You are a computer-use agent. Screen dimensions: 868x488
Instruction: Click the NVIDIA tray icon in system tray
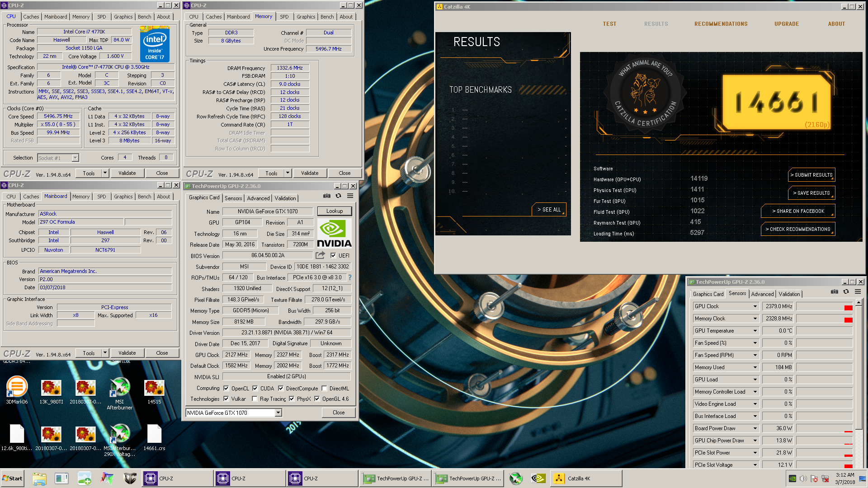(792, 479)
